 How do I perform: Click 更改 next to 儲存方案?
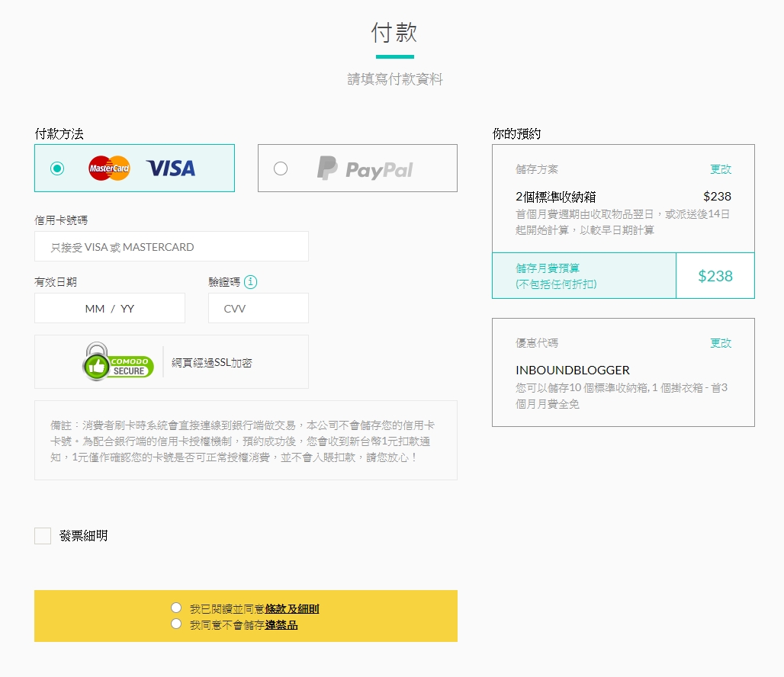pos(721,169)
